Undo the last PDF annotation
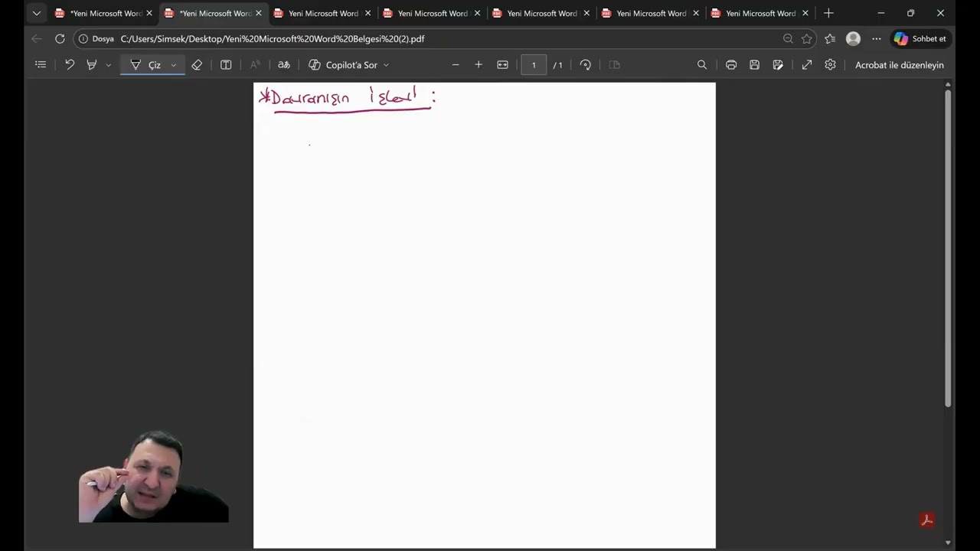This screenshot has width=980, height=551. point(70,65)
